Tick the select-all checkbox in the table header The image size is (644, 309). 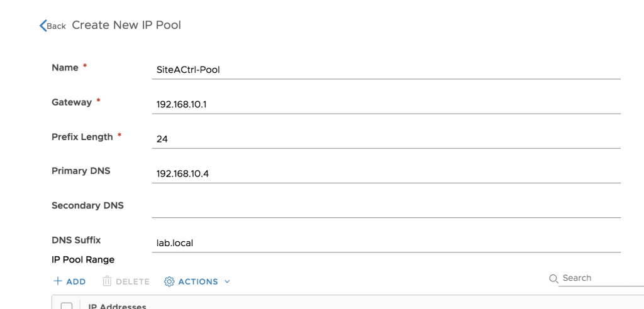[x=67, y=306]
